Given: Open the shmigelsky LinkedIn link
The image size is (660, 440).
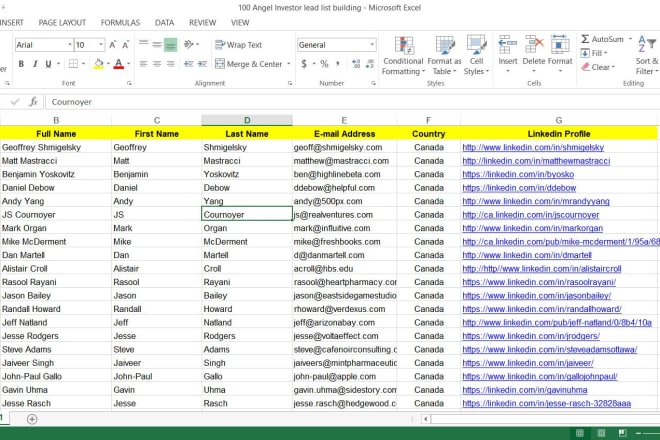Looking at the screenshot, I should pyautogui.click(x=533, y=147).
